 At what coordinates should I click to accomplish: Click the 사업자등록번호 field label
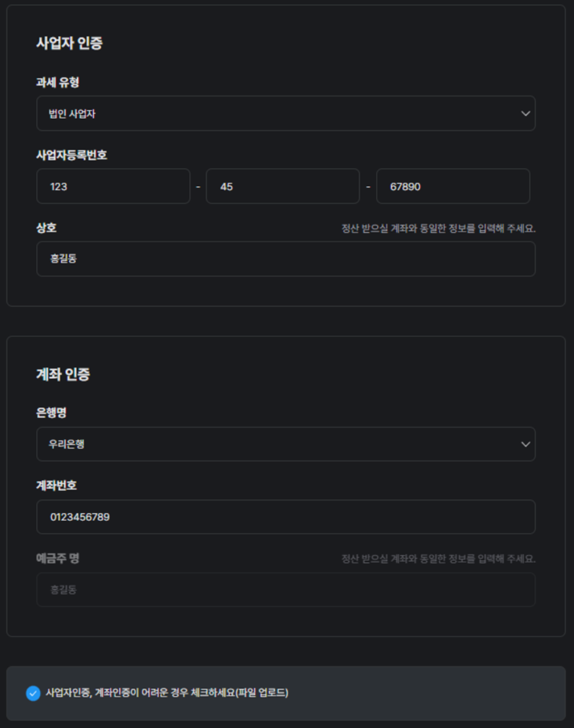pyautogui.click(x=72, y=155)
